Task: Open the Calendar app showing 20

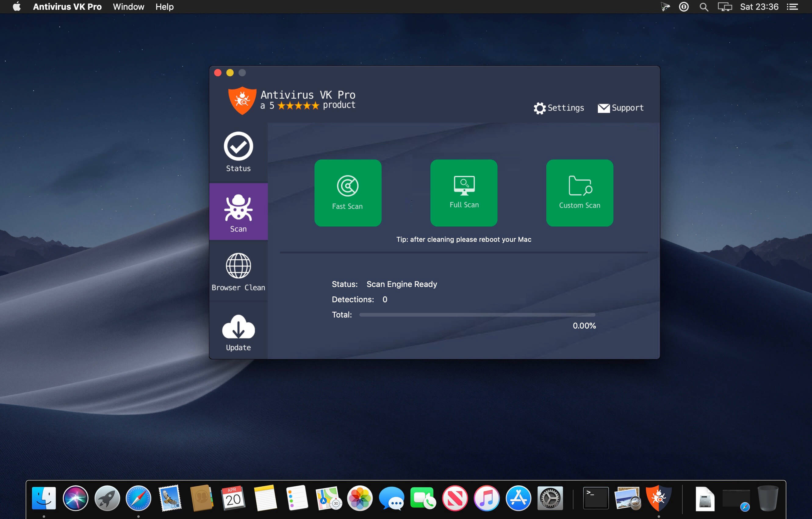Action: coord(233,498)
